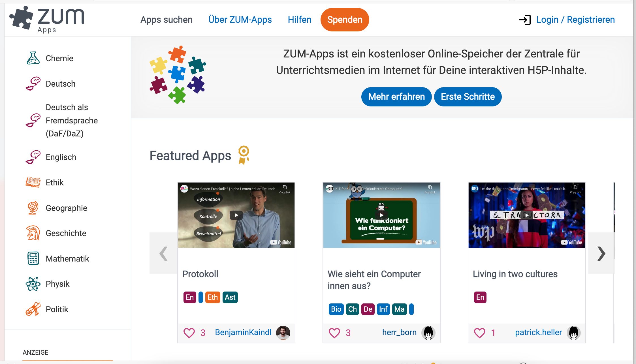Like the Protokoll app with heart

pyautogui.click(x=189, y=333)
